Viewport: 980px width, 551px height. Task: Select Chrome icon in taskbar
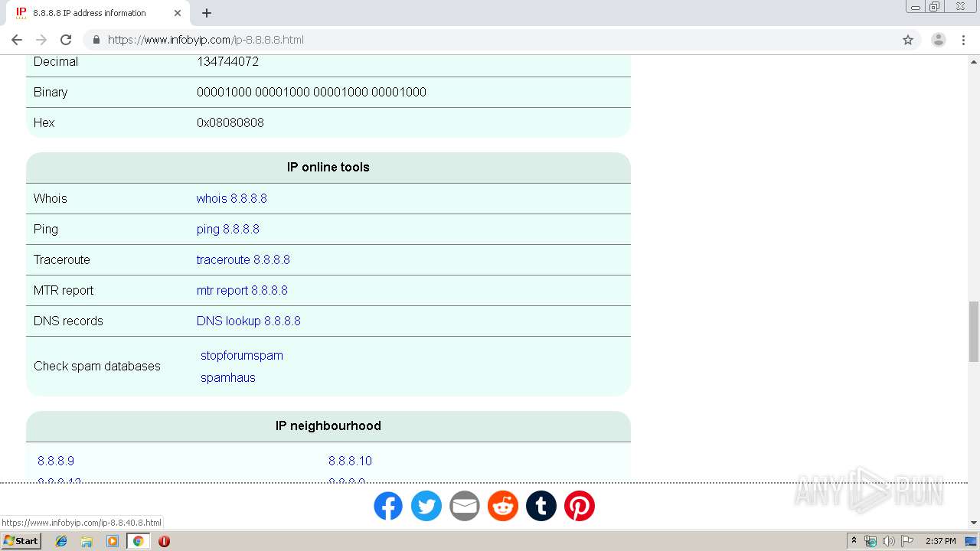(139, 541)
